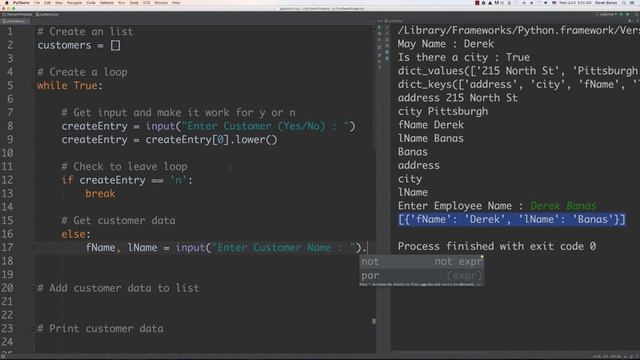
Task: Click the highlighted list output in console
Action: (511, 220)
